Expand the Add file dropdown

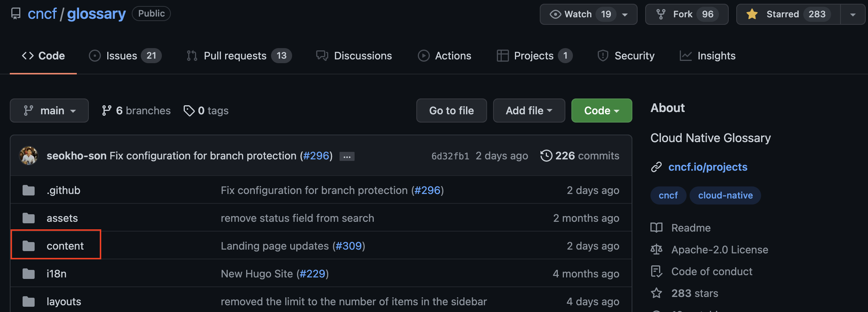tap(529, 111)
